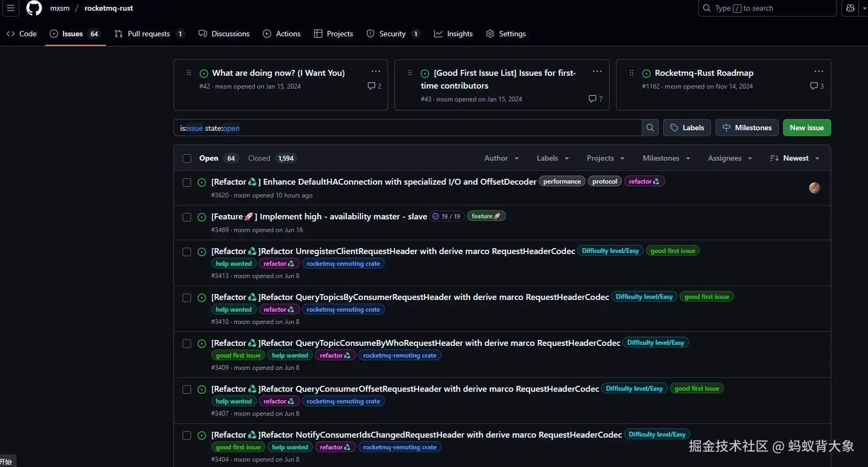Click the search magnifier button next to filter

pyautogui.click(x=650, y=128)
